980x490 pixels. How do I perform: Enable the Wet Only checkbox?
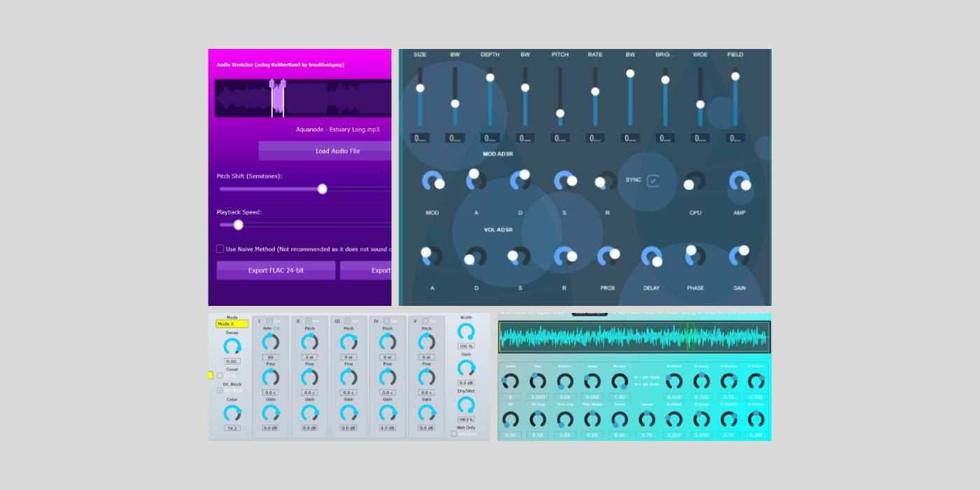[454, 433]
